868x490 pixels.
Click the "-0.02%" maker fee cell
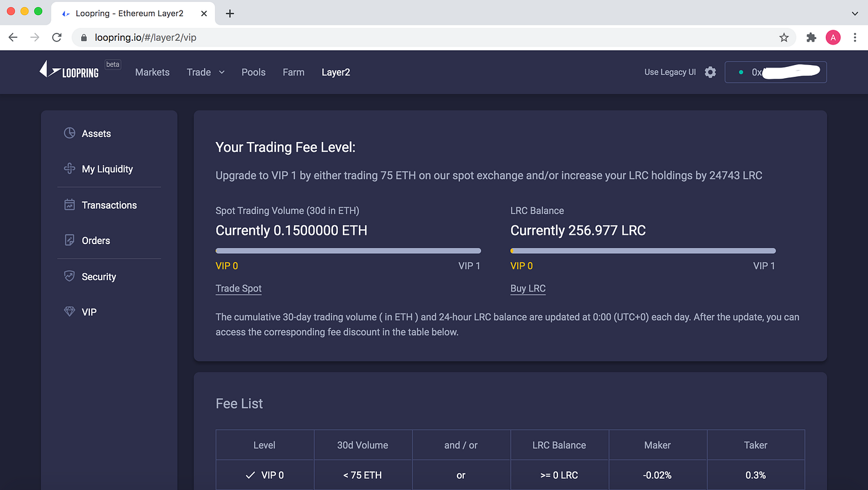pyautogui.click(x=657, y=475)
